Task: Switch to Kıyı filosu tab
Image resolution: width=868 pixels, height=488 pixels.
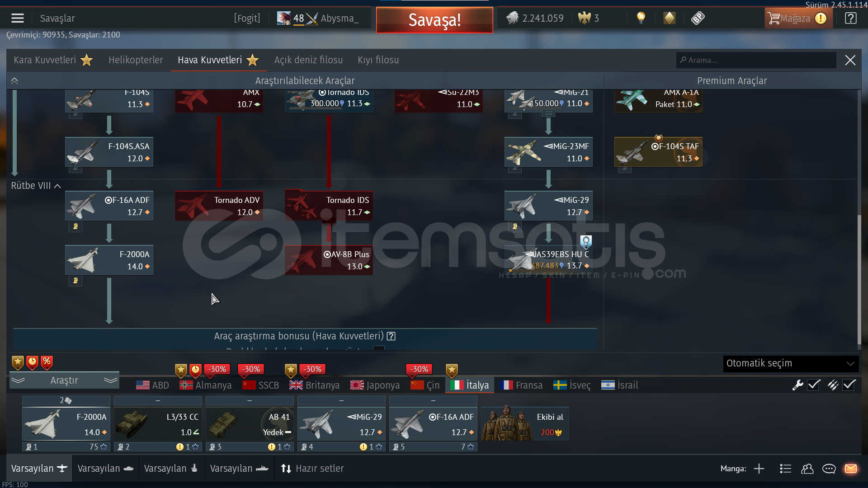Action: coord(378,60)
